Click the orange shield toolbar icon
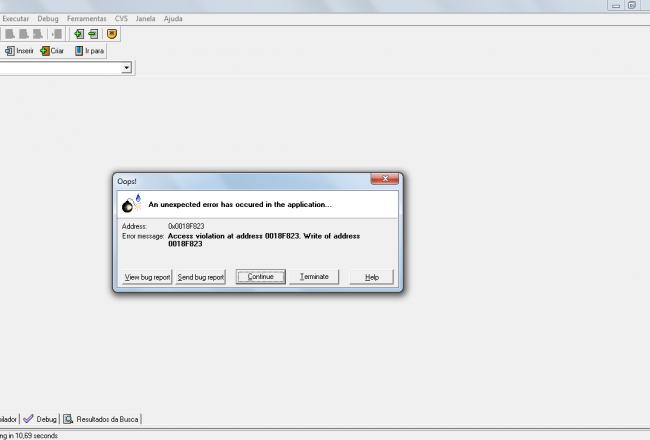This screenshot has width=650, height=440. (x=112, y=34)
